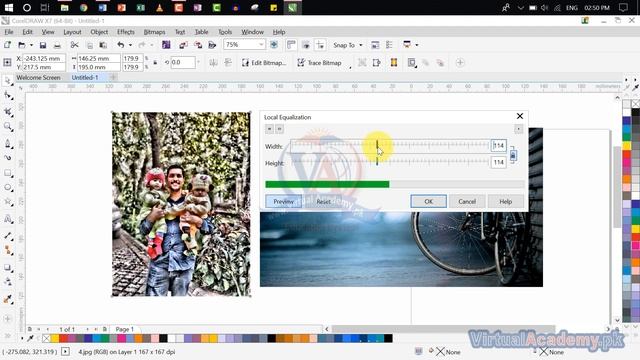Click the Crop Bitmap icon on property bar
Image resolution: width=640 pixels, height=360 pixels.
(x=362, y=62)
